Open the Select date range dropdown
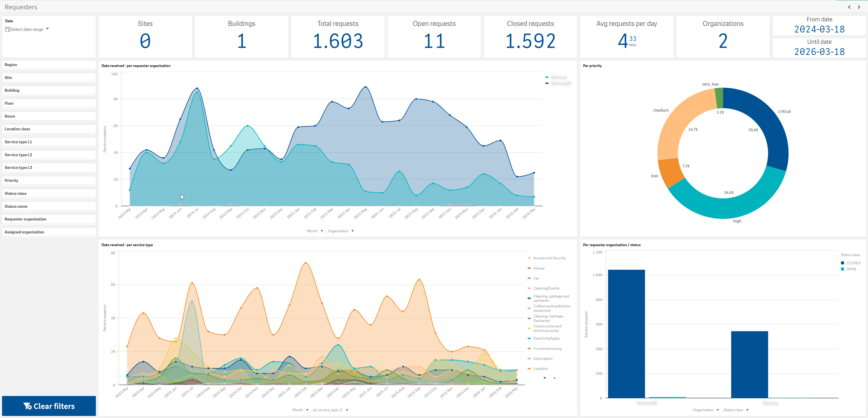 [27, 29]
